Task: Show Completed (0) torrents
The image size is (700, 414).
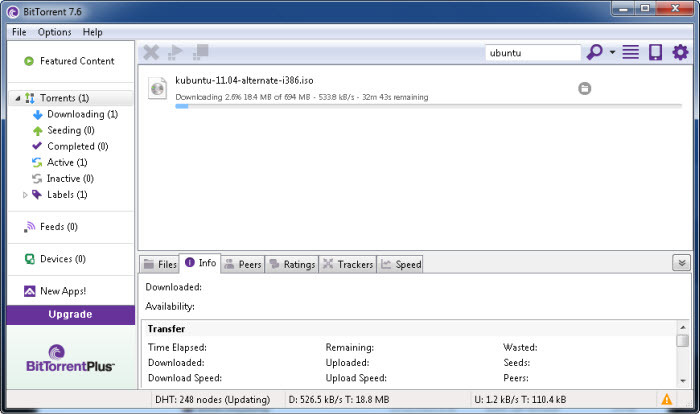Action: (78, 146)
